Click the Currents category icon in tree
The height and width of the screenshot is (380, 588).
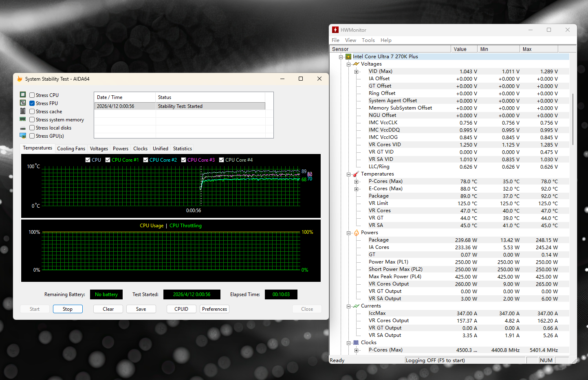point(356,306)
